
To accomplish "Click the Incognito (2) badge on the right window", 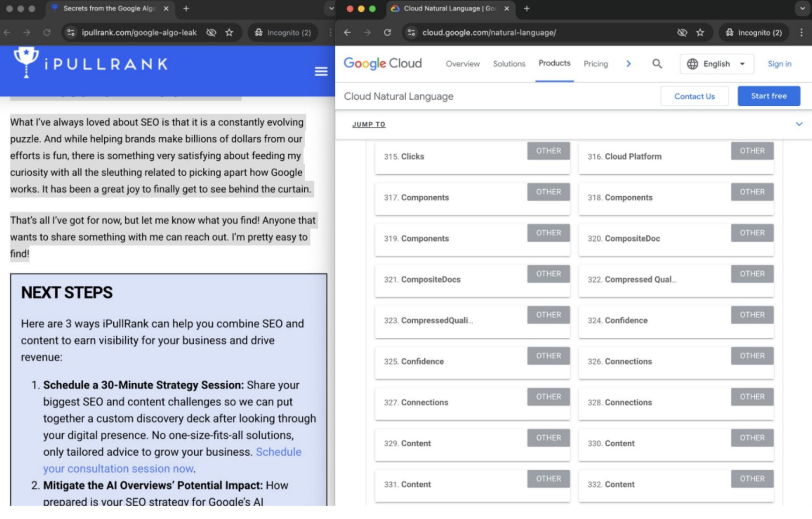I will click(x=753, y=33).
